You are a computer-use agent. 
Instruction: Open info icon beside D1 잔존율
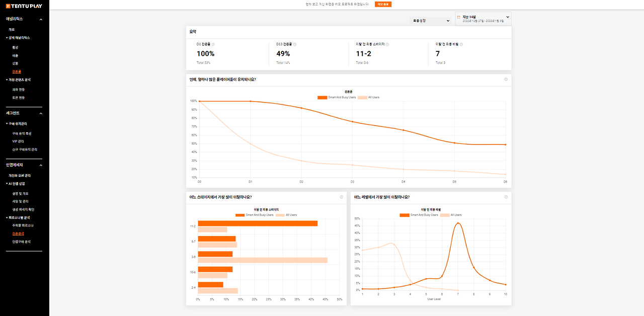[x=213, y=44]
